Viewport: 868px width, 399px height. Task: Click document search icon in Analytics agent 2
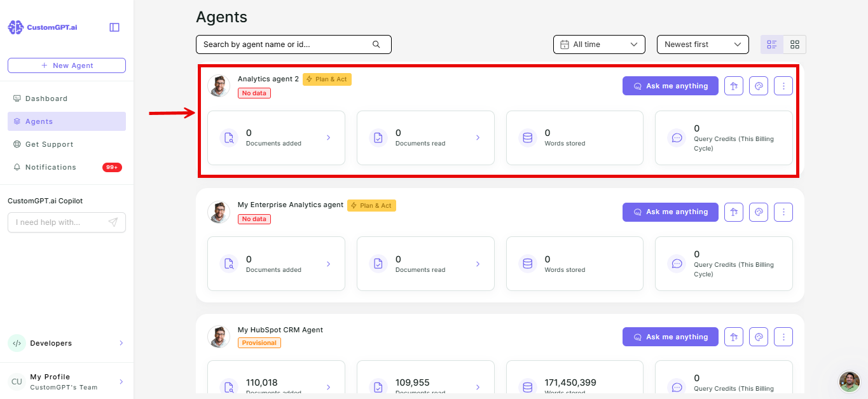pyautogui.click(x=229, y=138)
